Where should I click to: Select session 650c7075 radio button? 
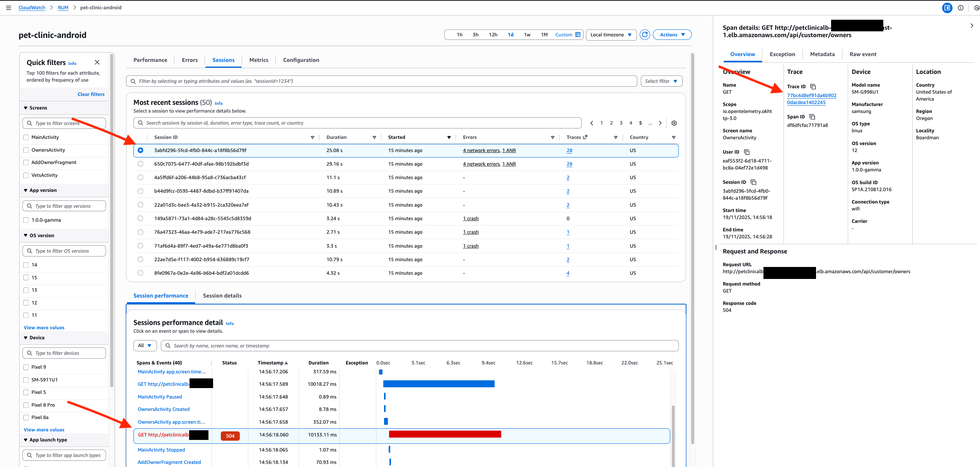click(140, 164)
